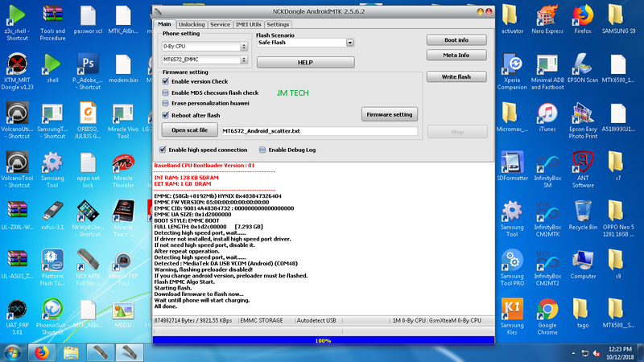
Task: Open Nero Express desktop icon
Action: 547,19
